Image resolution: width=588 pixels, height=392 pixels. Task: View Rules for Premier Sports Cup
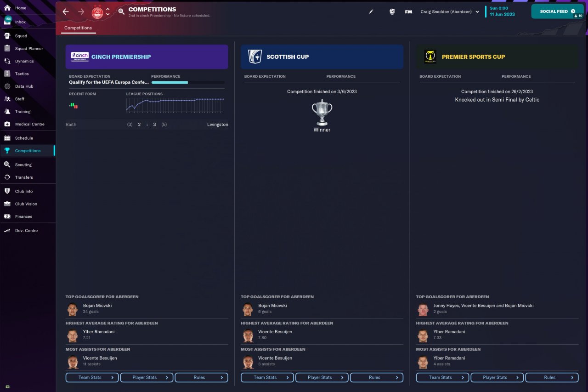552,377
